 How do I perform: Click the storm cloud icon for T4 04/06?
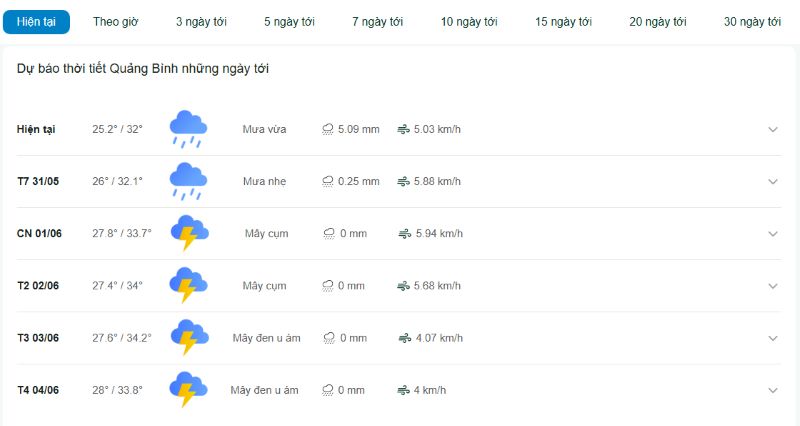[x=188, y=390]
